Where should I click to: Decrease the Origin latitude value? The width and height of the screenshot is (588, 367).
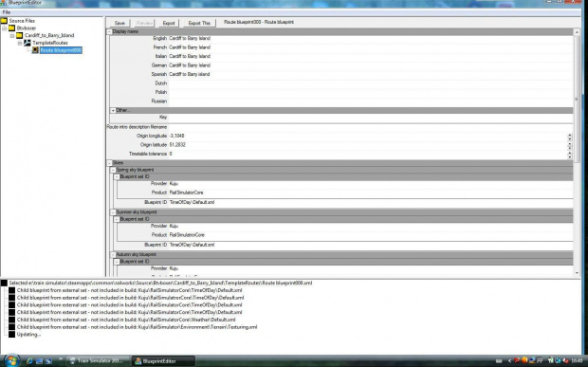(570, 147)
